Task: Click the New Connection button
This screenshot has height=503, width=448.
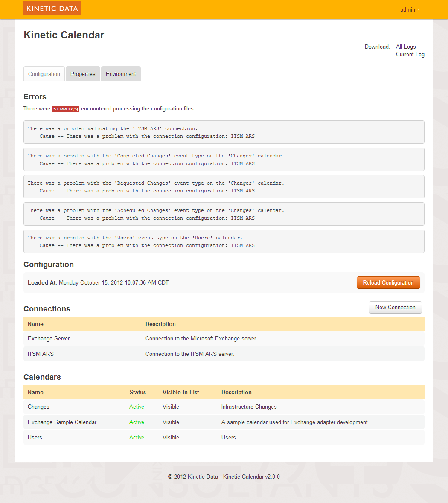Action: click(396, 307)
